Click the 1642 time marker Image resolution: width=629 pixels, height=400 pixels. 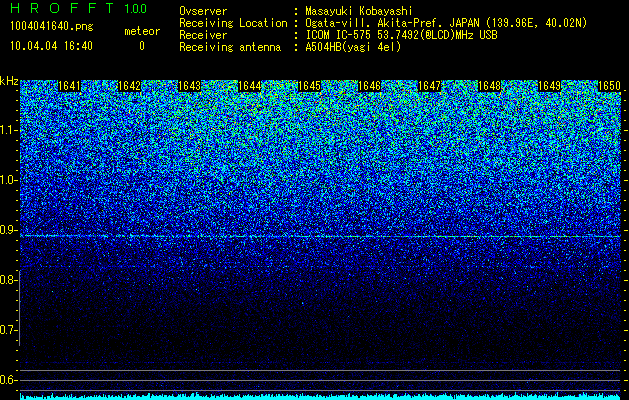(130, 86)
